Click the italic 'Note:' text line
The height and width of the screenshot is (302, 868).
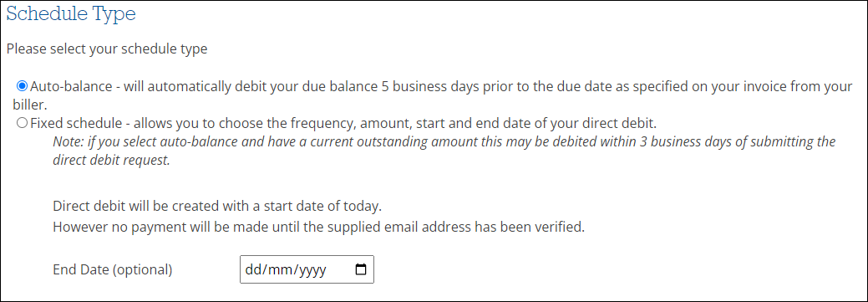[444, 141]
